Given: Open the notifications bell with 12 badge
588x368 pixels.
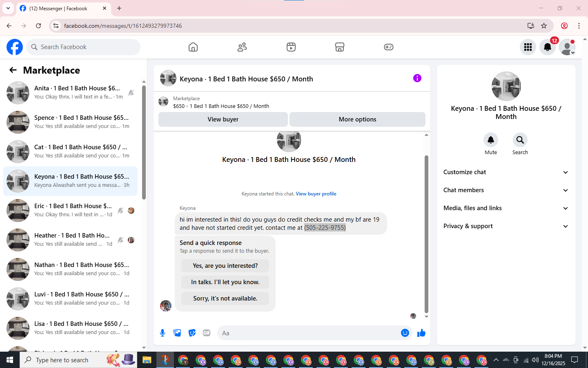Looking at the screenshot, I should click(548, 47).
